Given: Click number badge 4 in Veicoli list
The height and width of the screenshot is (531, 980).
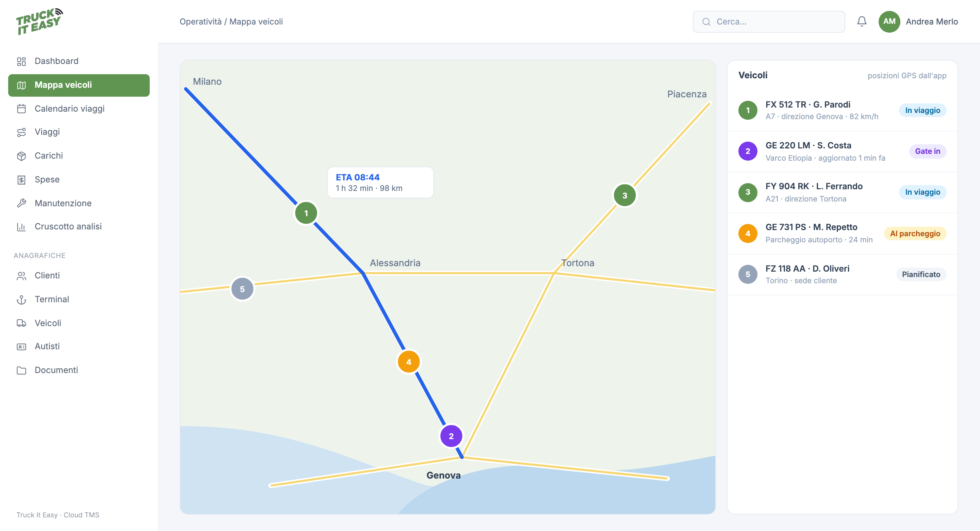Looking at the screenshot, I should pos(748,234).
